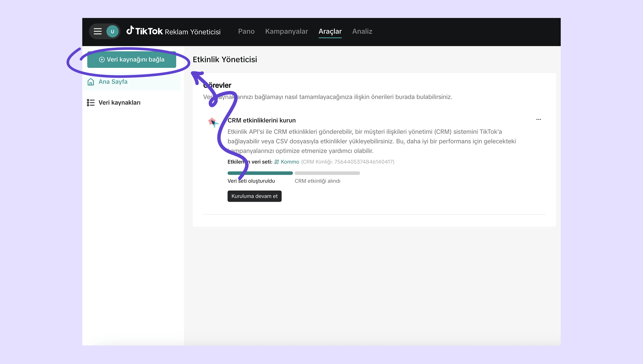The image size is (643, 364).
Task: Click the TikTok logo icon
Action: click(130, 30)
